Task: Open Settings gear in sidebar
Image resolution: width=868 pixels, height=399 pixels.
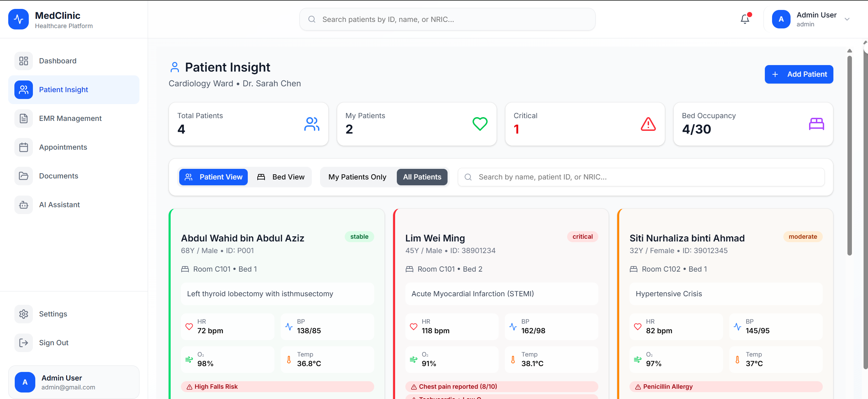Action: pos(24,314)
